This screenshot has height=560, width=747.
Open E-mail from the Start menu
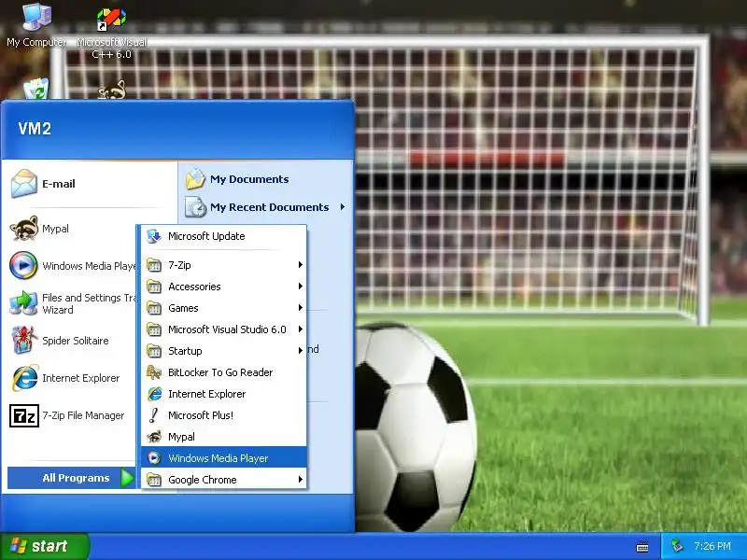click(58, 184)
